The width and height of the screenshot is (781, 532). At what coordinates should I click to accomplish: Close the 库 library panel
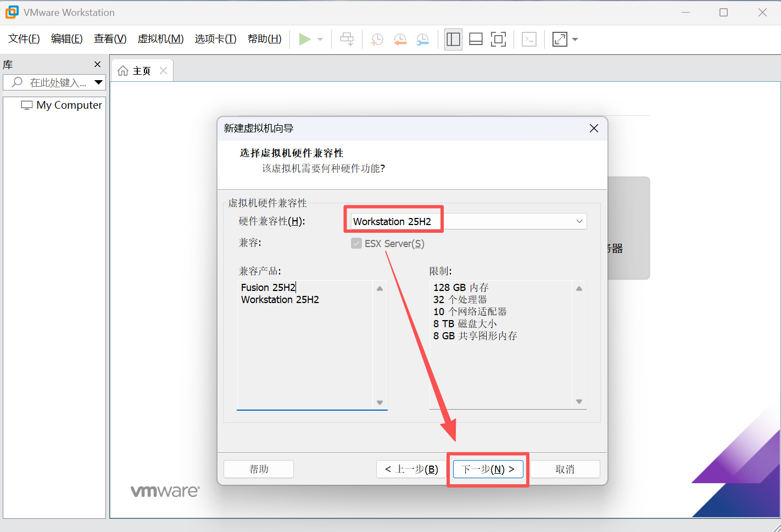pyautogui.click(x=98, y=64)
